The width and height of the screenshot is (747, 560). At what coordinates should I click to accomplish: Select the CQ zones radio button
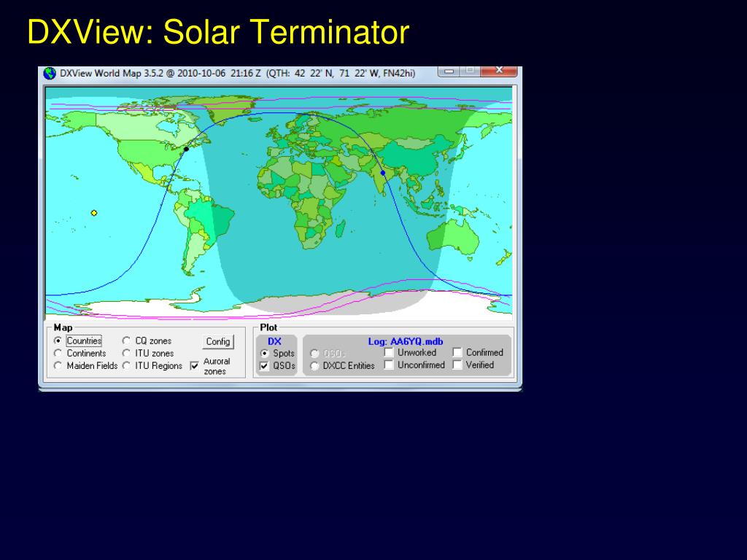(x=126, y=341)
